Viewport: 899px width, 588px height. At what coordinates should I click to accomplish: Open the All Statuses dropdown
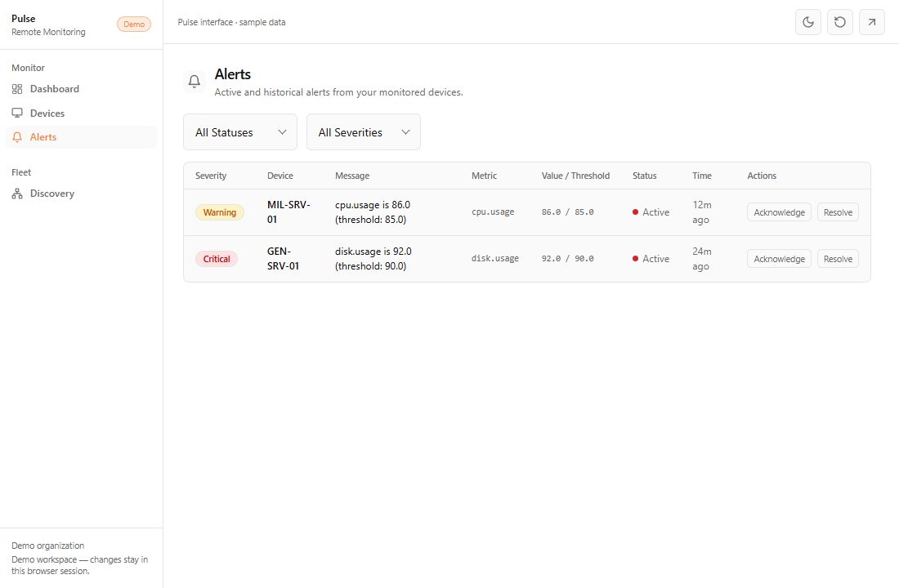240,131
